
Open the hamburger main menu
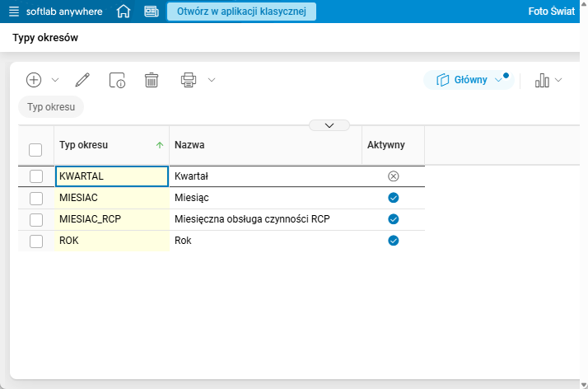click(14, 12)
